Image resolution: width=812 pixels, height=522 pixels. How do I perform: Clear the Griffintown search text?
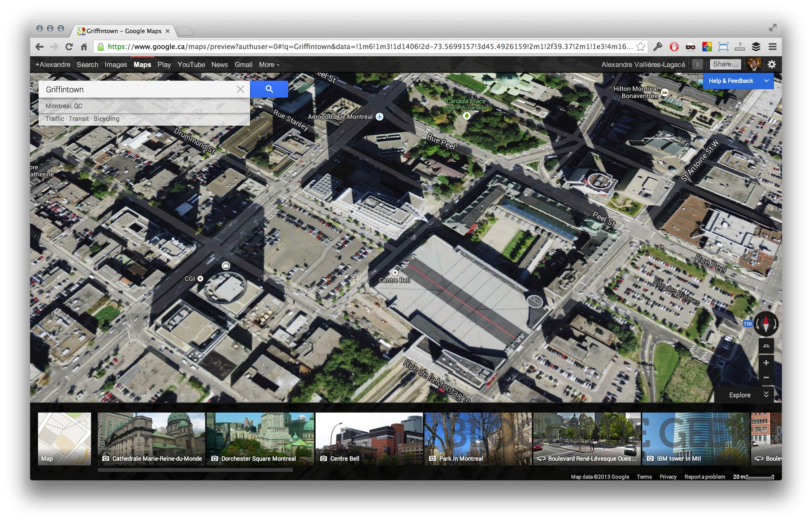coord(240,89)
